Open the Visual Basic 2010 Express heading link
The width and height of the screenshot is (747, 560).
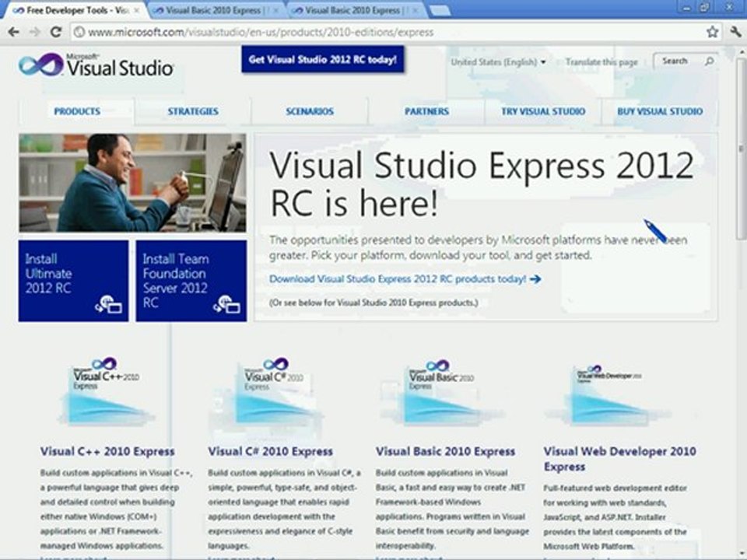coord(445,451)
